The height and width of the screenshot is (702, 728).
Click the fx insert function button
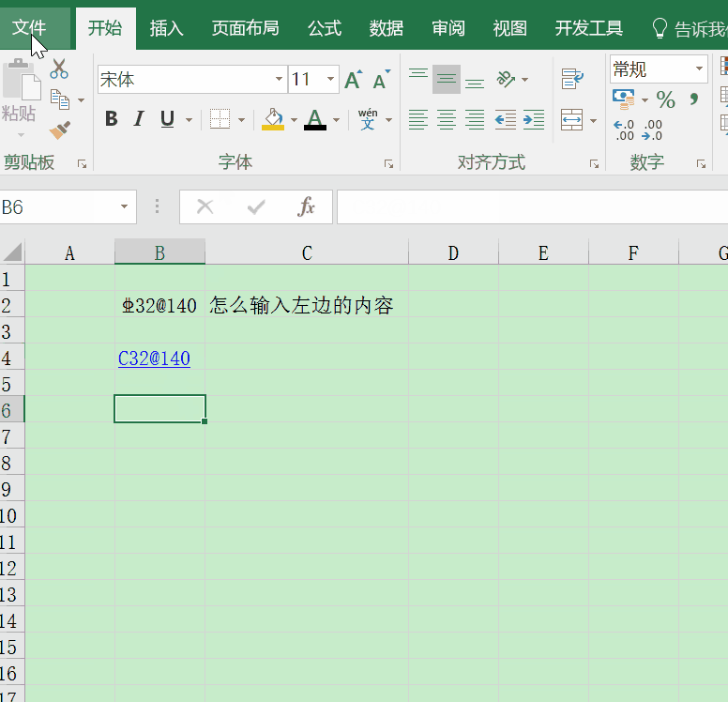click(306, 206)
